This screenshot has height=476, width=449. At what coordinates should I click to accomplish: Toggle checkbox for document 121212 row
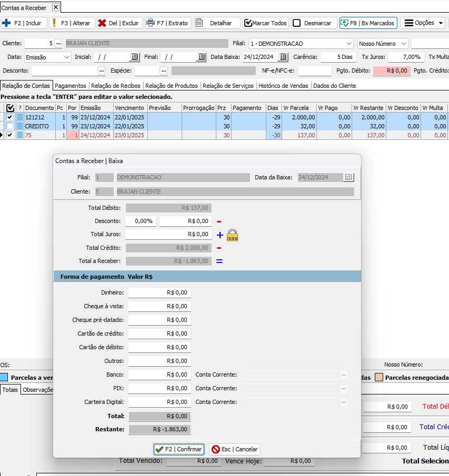(9, 118)
